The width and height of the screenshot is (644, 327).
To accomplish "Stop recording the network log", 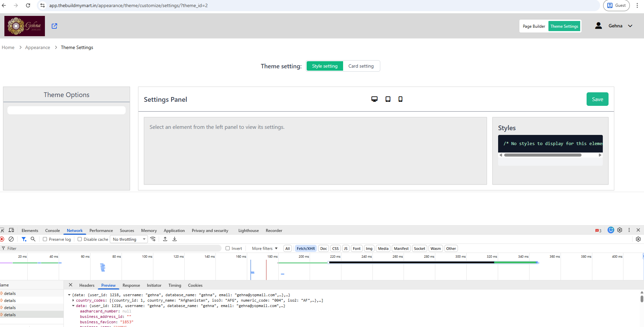I will click(x=2, y=239).
